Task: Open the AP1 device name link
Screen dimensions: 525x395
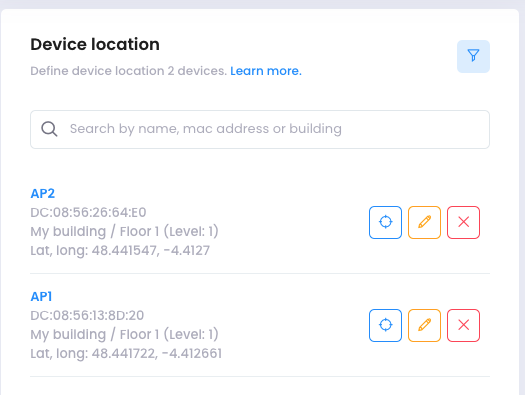Action: tap(41, 297)
